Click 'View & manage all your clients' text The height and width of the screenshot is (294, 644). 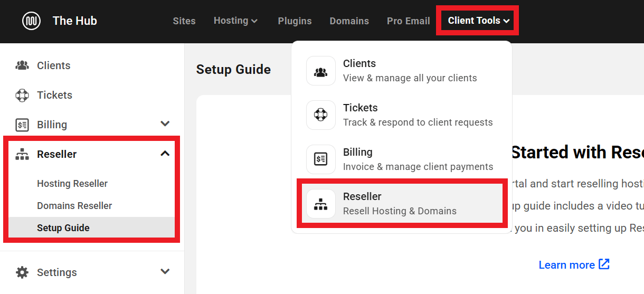pyautogui.click(x=410, y=78)
